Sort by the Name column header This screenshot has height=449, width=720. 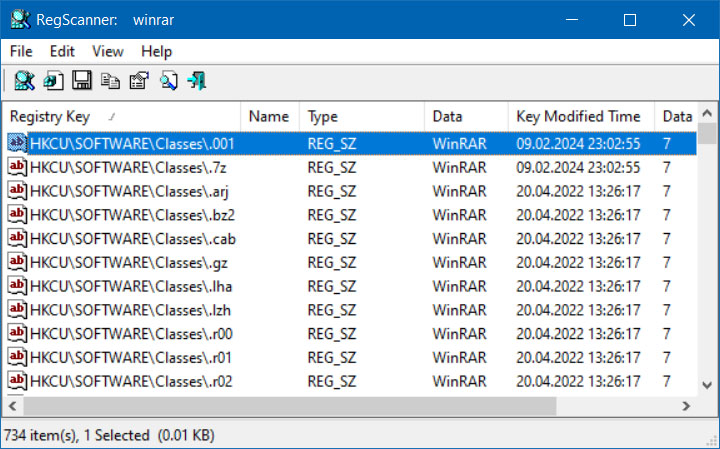click(270, 117)
